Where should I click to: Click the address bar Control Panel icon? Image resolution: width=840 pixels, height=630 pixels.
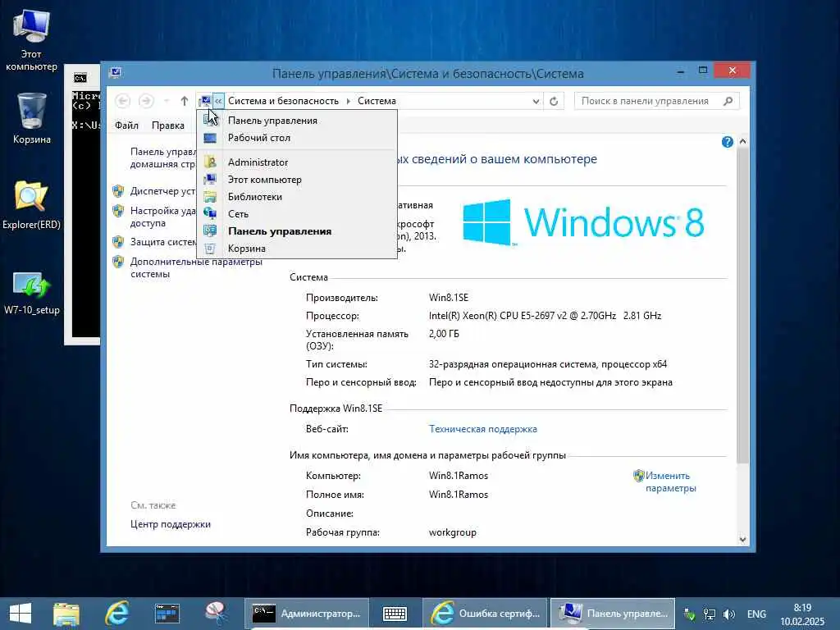pyautogui.click(x=205, y=101)
